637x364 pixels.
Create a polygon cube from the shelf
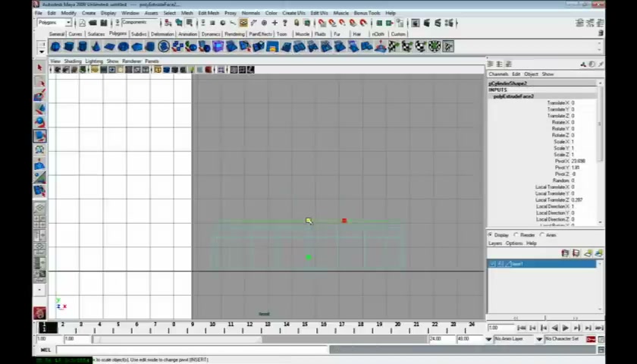[69, 47]
